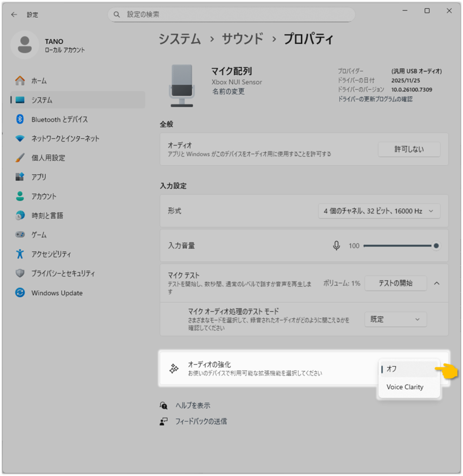Click the Home (ホーム) house icon
463x476 pixels.
pyautogui.click(x=20, y=81)
